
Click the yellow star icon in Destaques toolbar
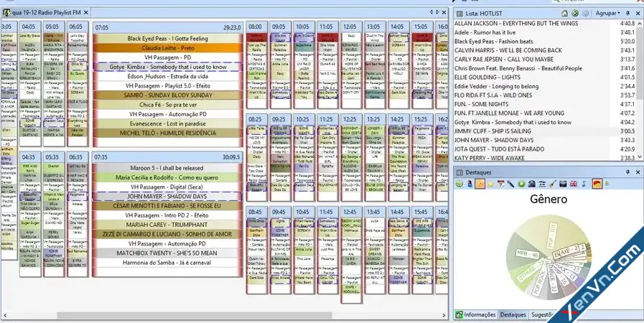[490, 184]
